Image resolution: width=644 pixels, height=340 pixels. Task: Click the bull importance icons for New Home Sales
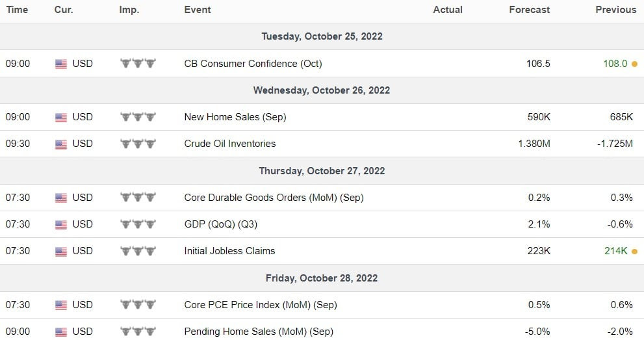(x=138, y=117)
